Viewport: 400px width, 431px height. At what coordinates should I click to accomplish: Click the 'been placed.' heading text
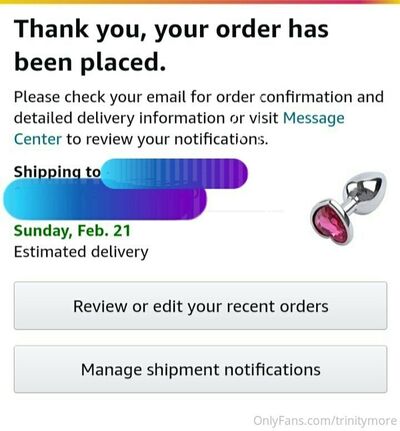click(x=90, y=63)
